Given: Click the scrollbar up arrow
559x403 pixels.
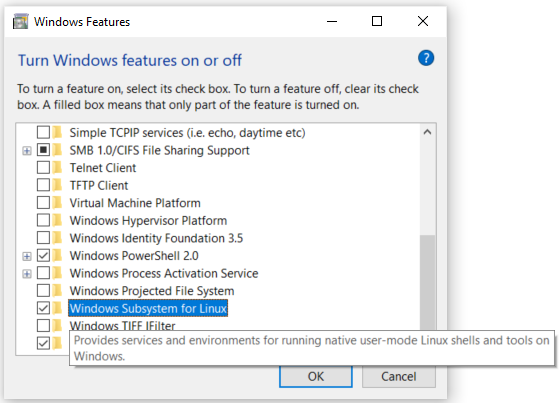Looking at the screenshot, I should [x=427, y=132].
